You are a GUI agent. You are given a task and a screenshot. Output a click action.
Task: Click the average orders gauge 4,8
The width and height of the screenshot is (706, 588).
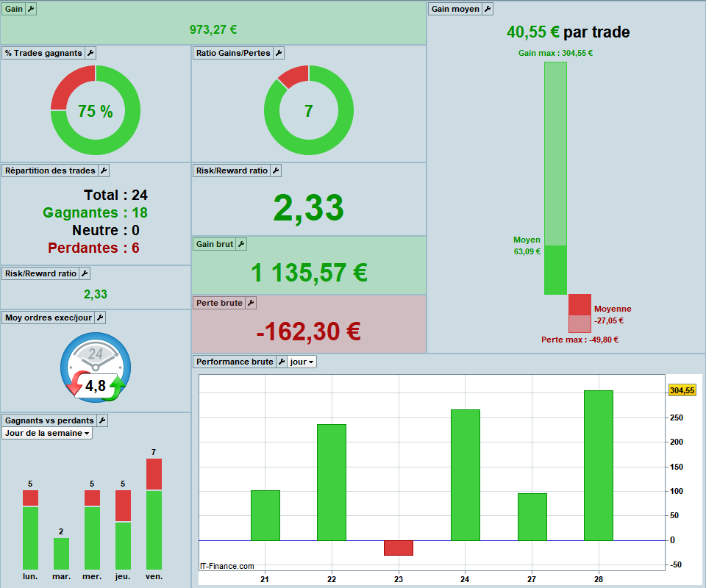(96, 367)
